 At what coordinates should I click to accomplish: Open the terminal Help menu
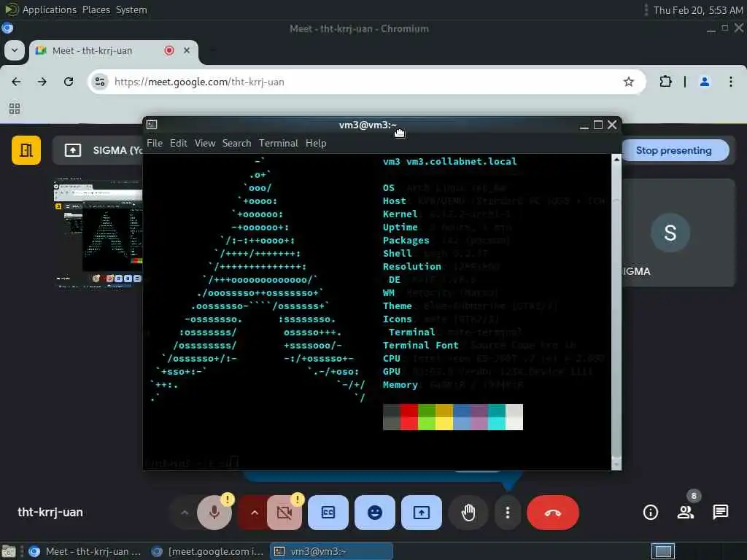point(316,144)
